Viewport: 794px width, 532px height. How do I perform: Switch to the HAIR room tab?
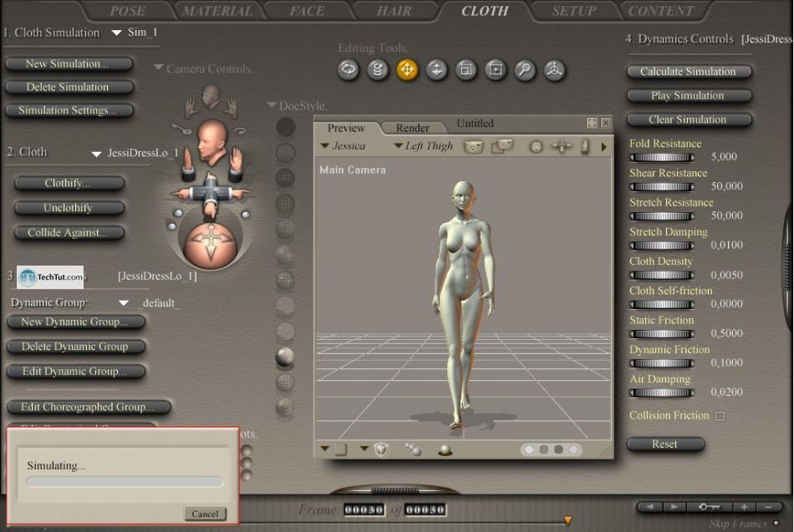(394, 11)
